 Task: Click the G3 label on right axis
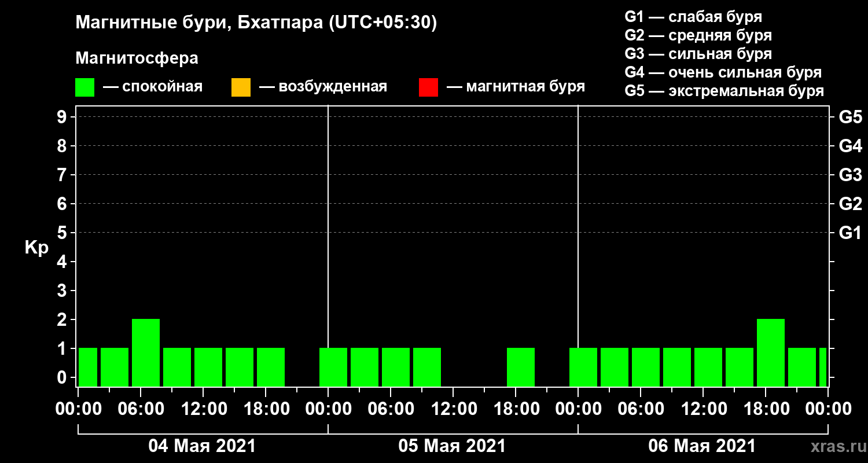[850, 175]
